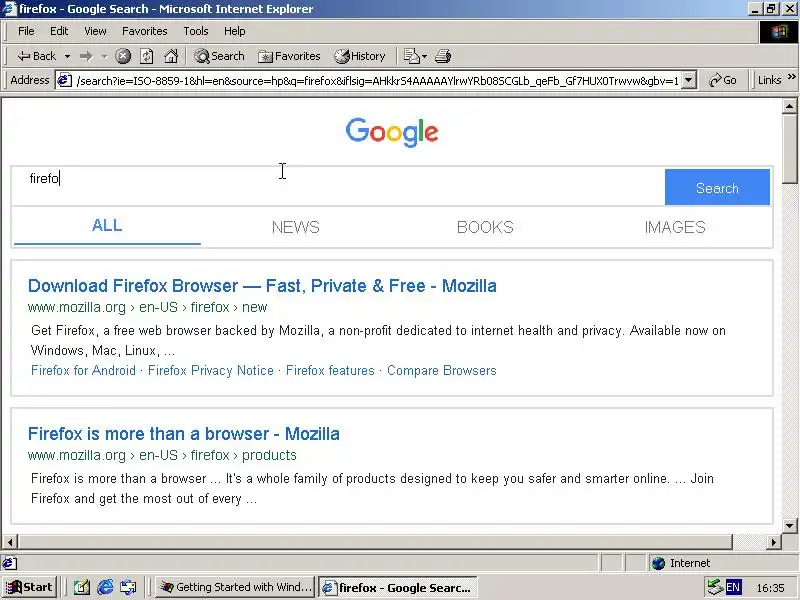Viewport: 800px width, 600px height.
Task: Click the horizontal scrollbar left arrow
Action: (10, 541)
